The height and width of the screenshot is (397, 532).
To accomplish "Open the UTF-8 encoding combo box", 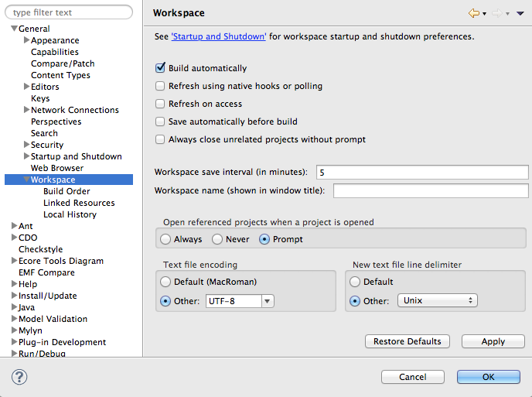I will pos(268,301).
